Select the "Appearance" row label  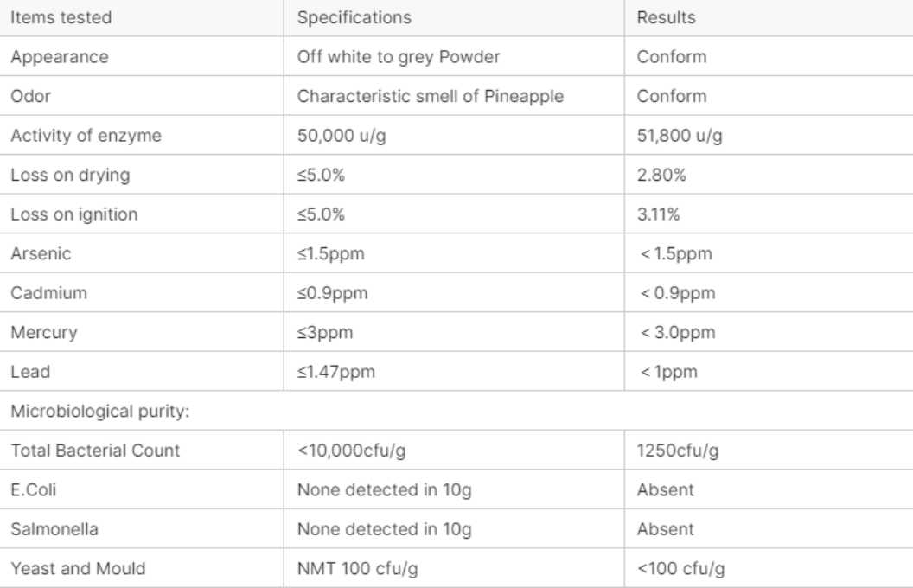[60, 57]
